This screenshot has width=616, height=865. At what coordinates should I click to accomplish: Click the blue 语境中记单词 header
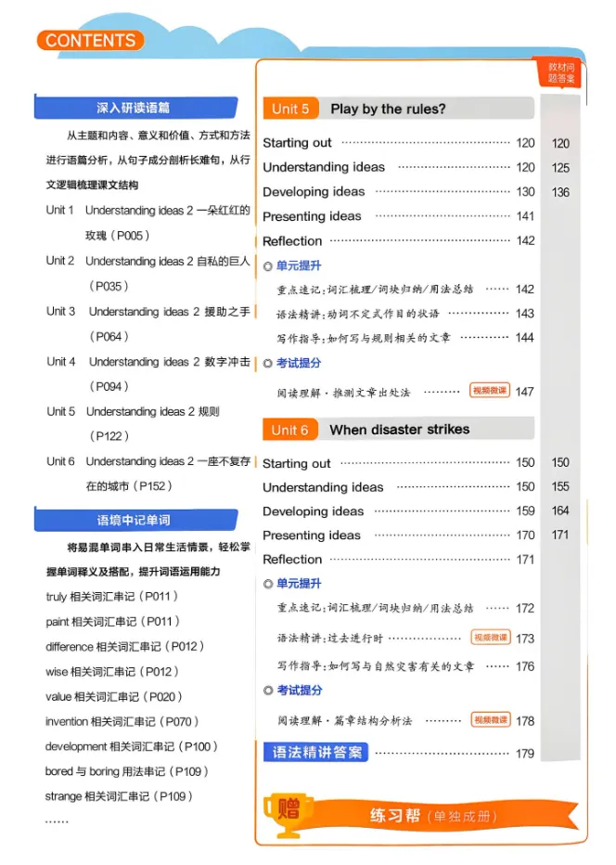[x=135, y=520]
